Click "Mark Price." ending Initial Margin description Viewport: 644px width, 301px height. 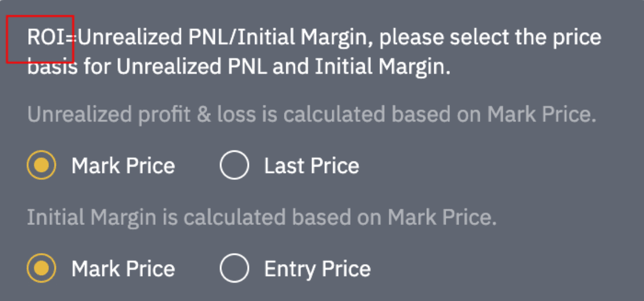442,218
